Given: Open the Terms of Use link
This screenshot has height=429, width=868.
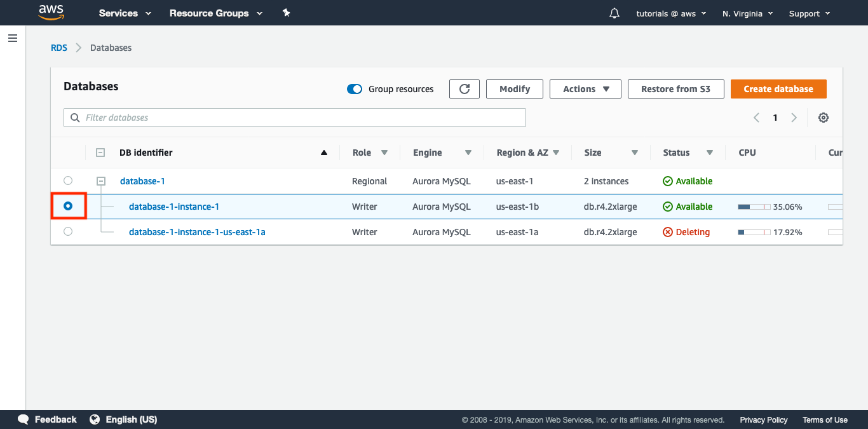Looking at the screenshot, I should point(825,419).
